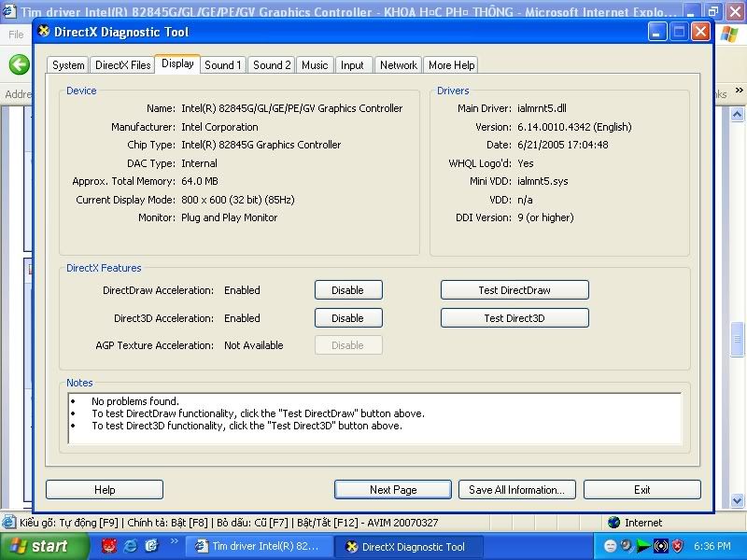Click the "64.0 MB" memory value

coord(200,181)
